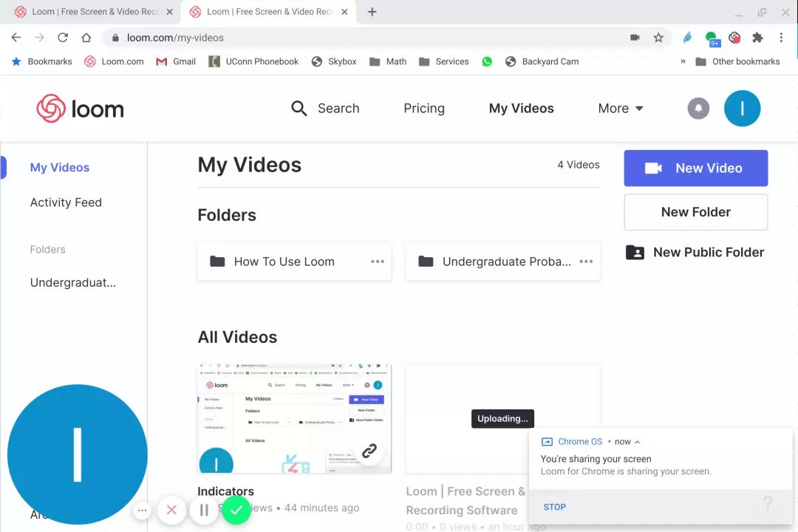Open the Undergraduate Proba... folder card
798x532 pixels.
tap(503, 262)
